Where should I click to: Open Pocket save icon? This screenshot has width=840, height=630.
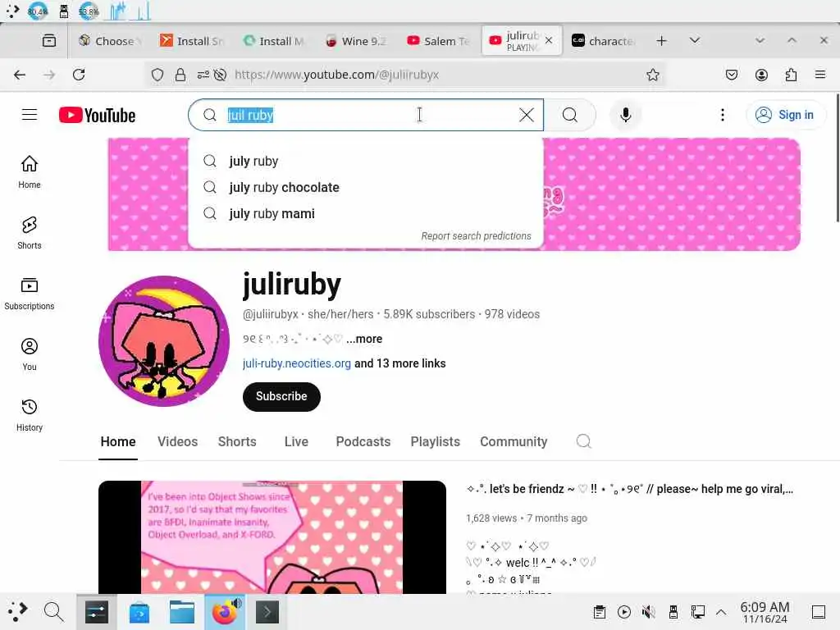(731, 75)
